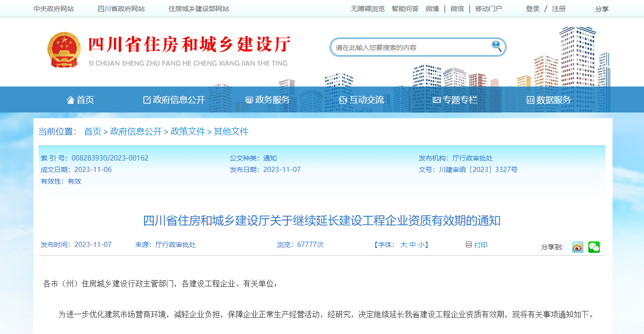Click the search input field
The image size is (644, 334).
[x=411, y=47]
